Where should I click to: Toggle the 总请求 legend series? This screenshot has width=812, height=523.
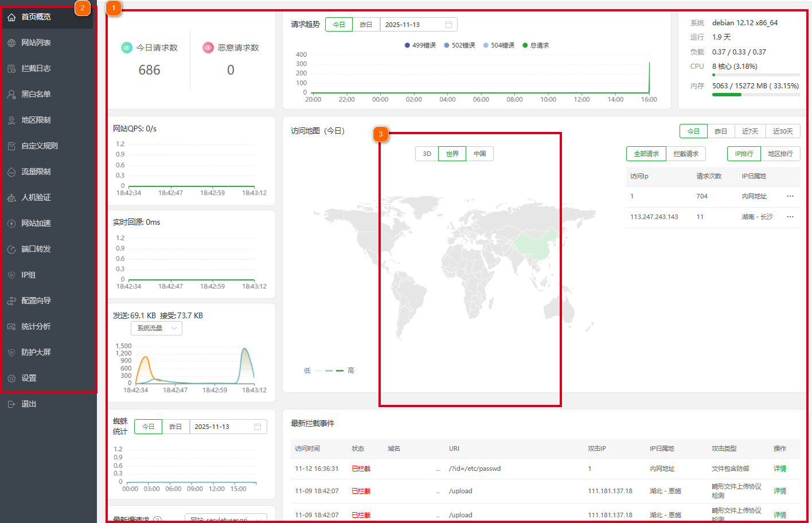[x=536, y=45]
